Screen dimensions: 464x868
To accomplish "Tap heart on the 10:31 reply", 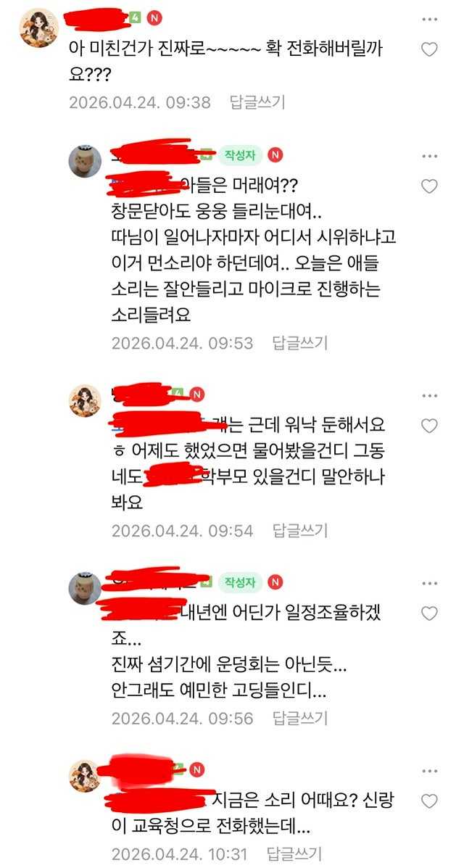I will pos(429,801).
